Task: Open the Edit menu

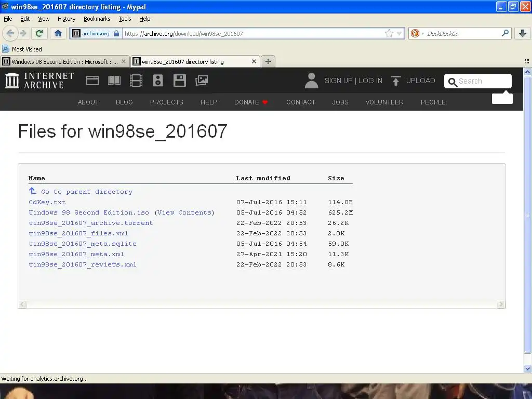Action: 25,19
